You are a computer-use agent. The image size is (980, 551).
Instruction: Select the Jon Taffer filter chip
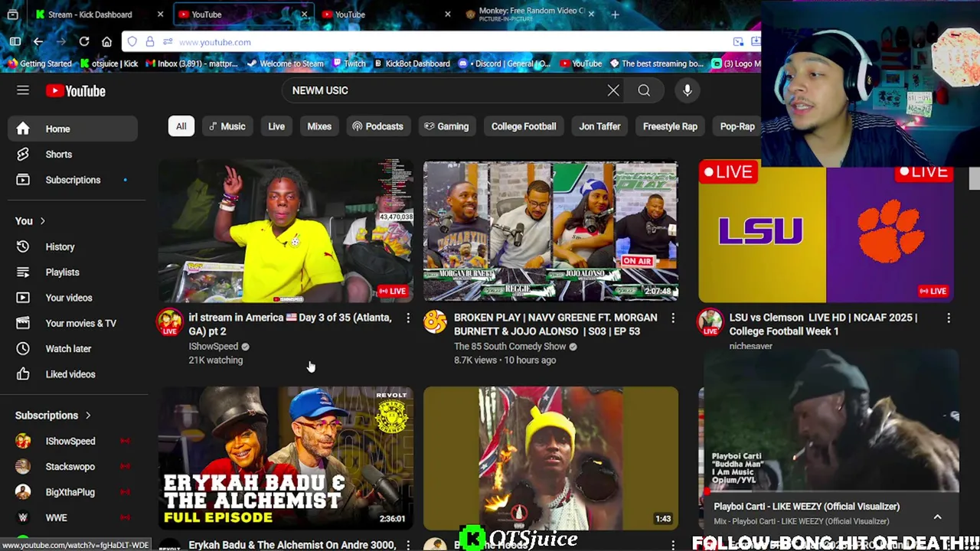[x=599, y=126]
